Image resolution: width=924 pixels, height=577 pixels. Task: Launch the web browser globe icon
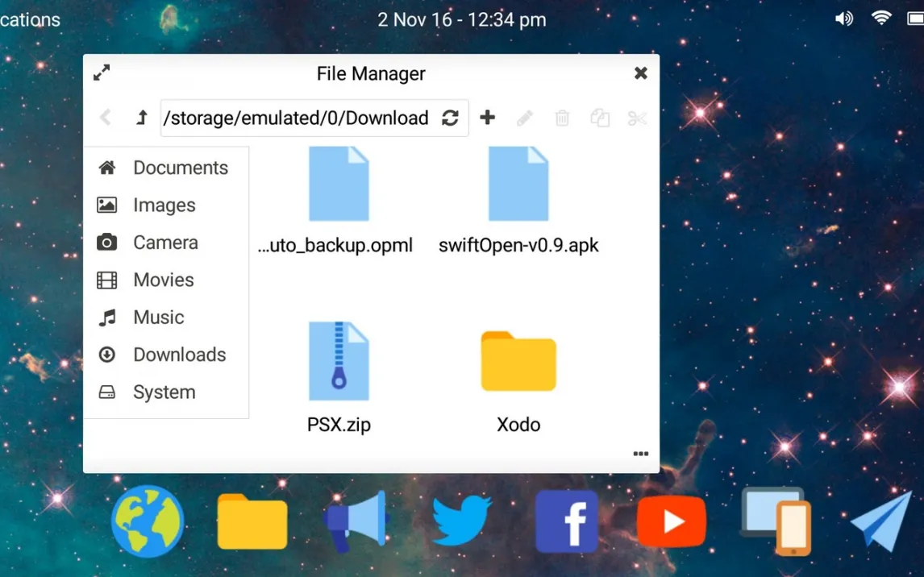click(148, 521)
